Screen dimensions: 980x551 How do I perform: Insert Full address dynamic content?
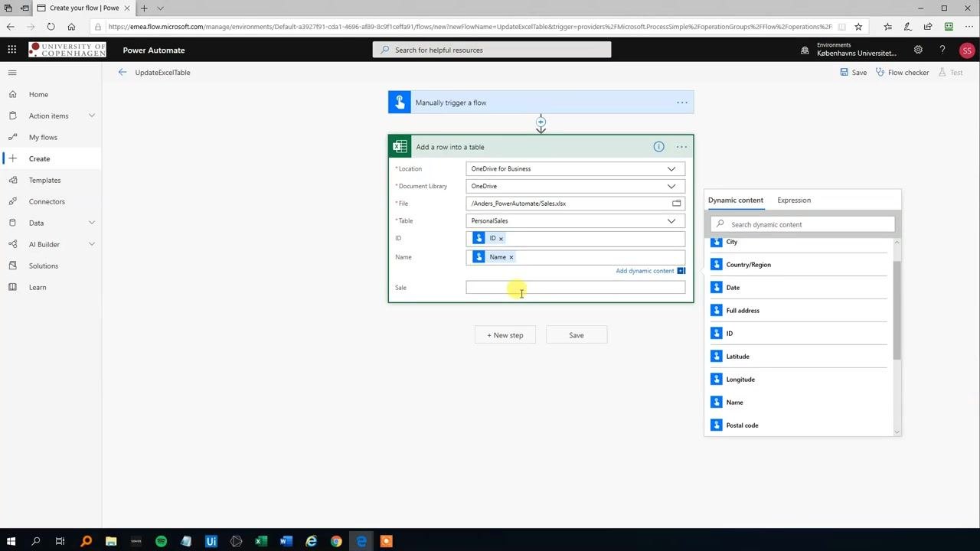pos(799,311)
